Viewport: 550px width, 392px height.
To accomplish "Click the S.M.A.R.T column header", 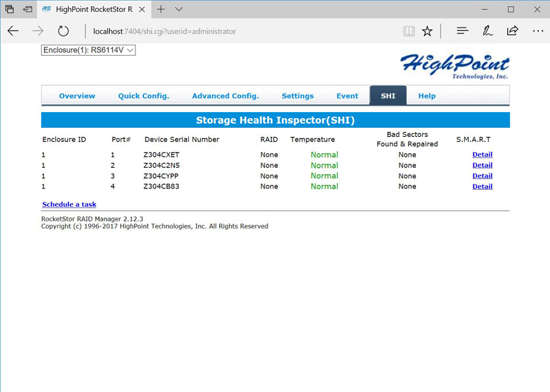I will tap(473, 140).
